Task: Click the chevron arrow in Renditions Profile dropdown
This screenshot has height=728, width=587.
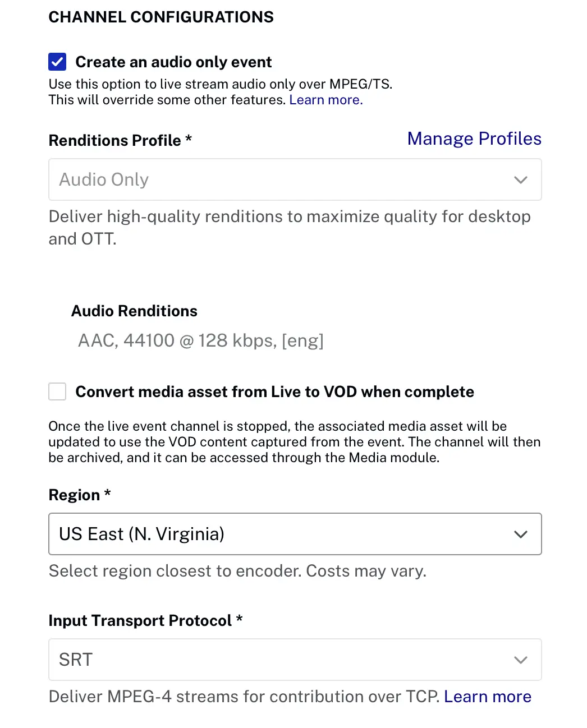Action: point(520,180)
